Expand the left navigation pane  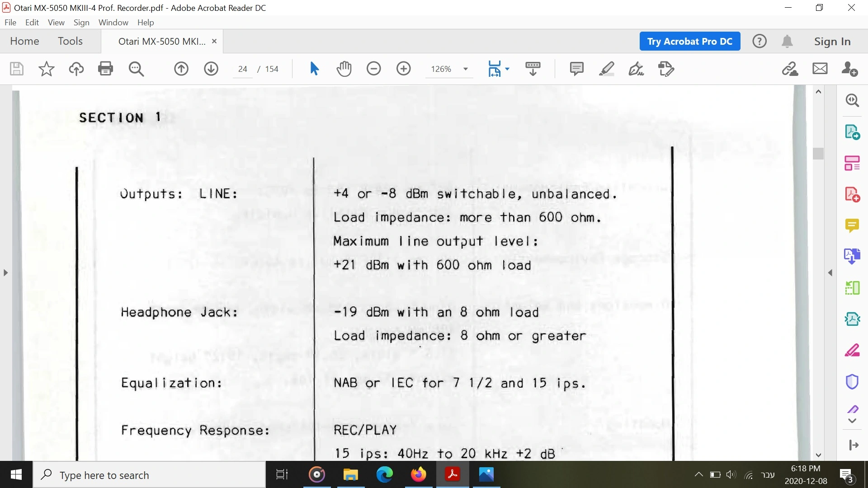click(5, 273)
